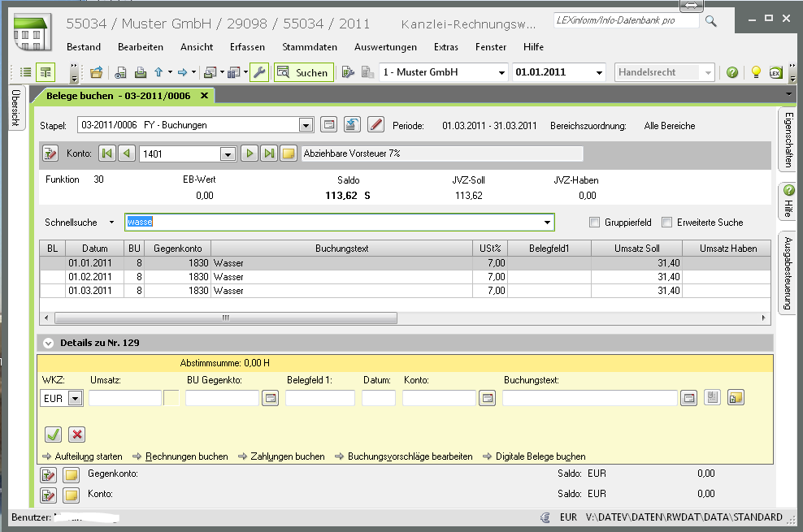Open the Extras menu
This screenshot has height=532, width=803.
pos(446,47)
